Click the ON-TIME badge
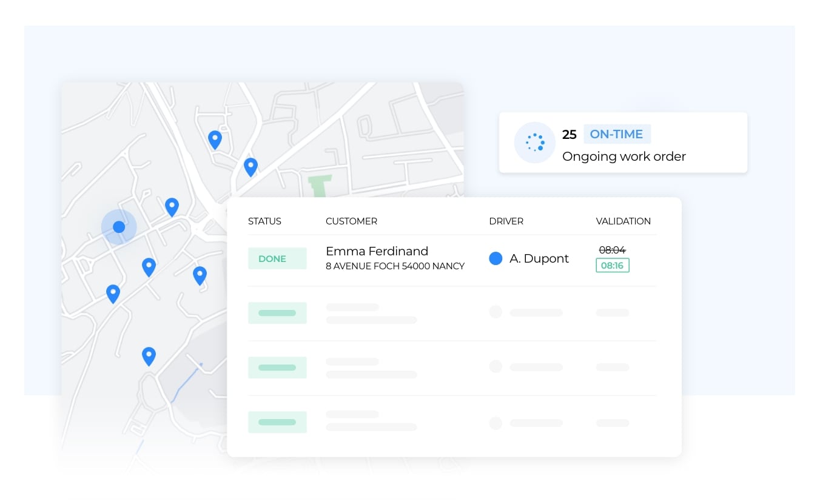 (x=617, y=134)
